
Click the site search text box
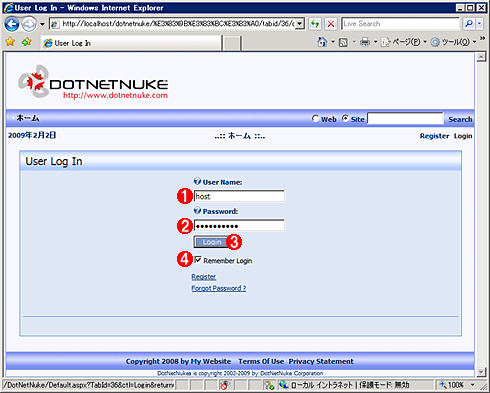pyautogui.click(x=405, y=118)
